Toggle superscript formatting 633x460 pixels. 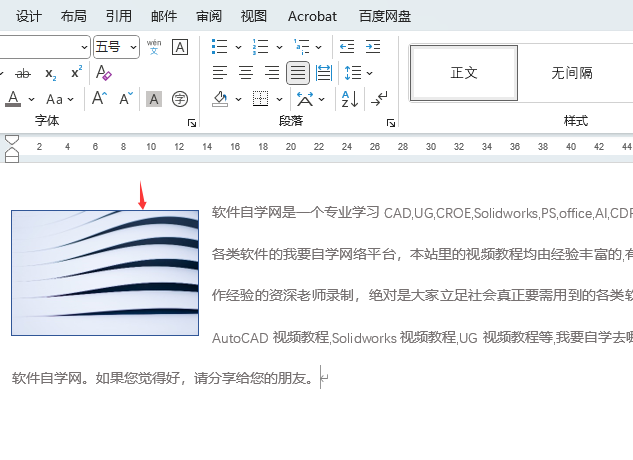click(76, 73)
